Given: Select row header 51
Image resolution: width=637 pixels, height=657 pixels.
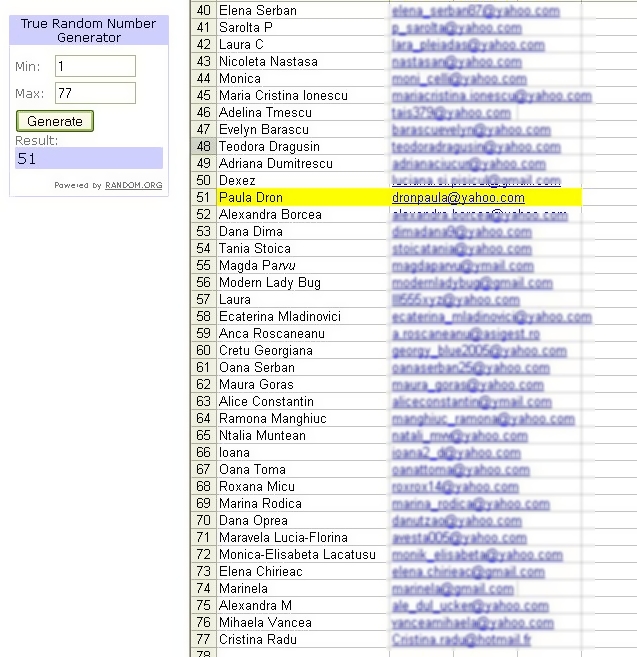Looking at the screenshot, I should point(203,197).
